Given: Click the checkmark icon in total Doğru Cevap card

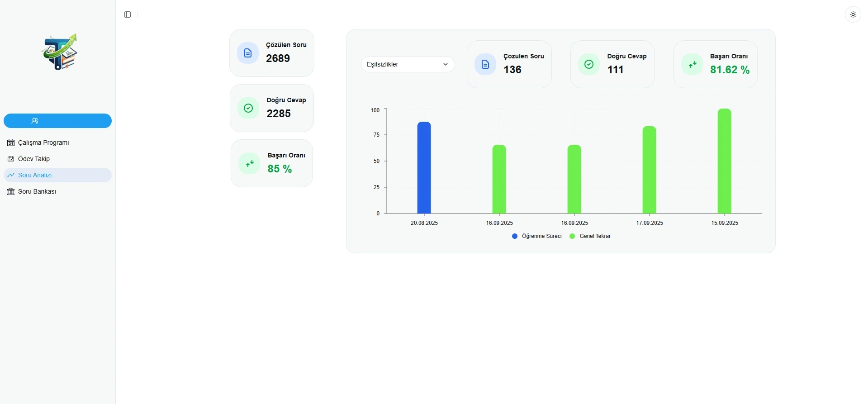Looking at the screenshot, I should coord(248,108).
